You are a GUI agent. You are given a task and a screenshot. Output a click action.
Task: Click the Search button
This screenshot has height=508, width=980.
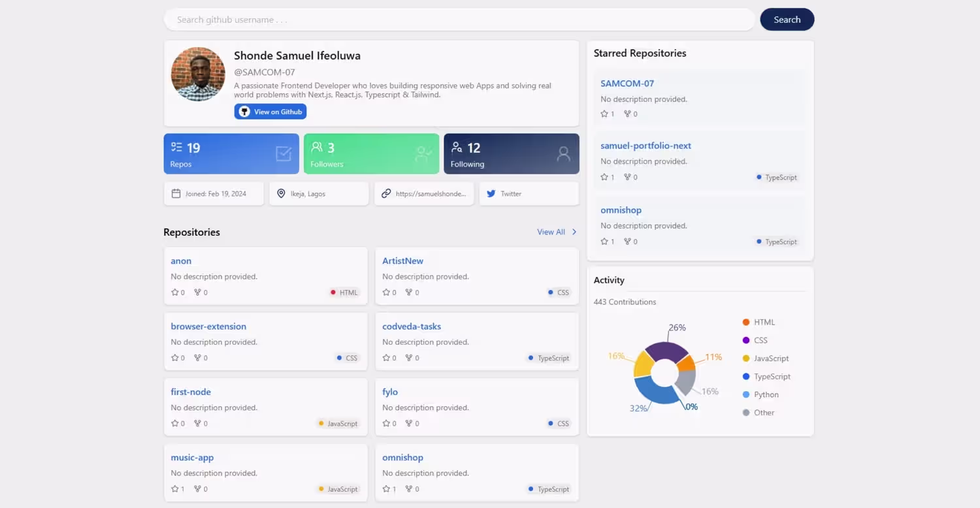point(787,20)
